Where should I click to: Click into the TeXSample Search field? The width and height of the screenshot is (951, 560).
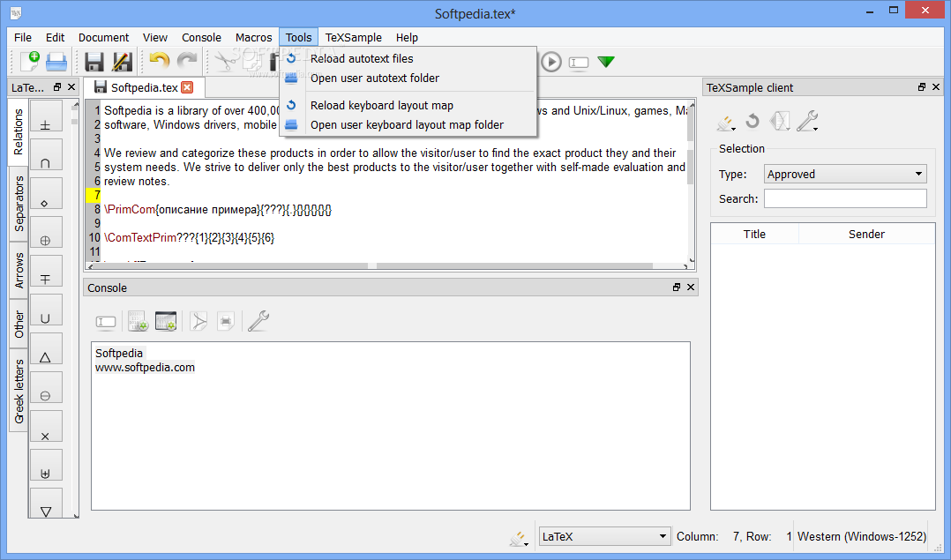tap(845, 198)
